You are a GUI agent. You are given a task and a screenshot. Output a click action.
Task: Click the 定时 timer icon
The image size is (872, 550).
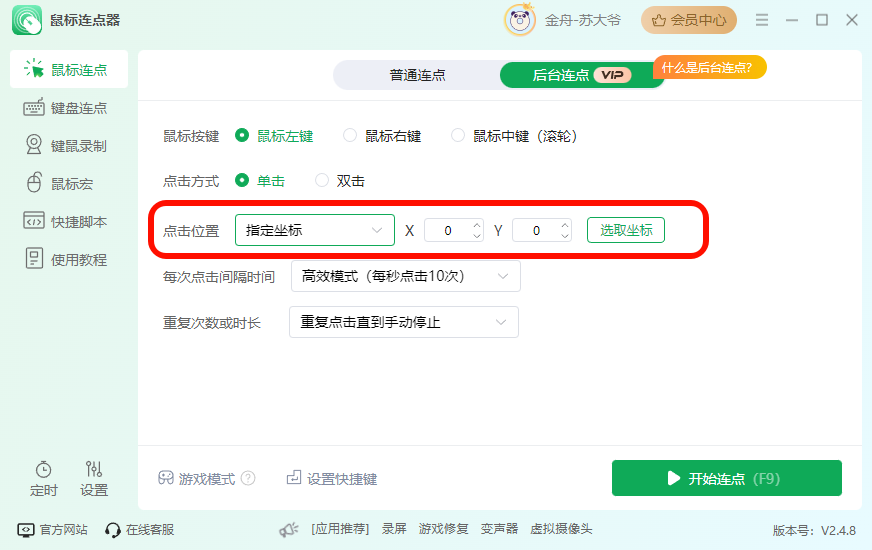click(x=43, y=470)
